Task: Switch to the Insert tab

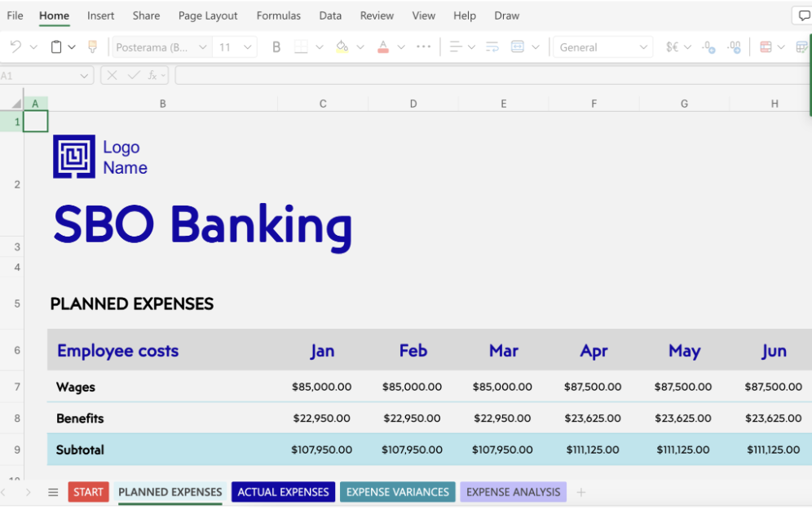Action: (100, 15)
